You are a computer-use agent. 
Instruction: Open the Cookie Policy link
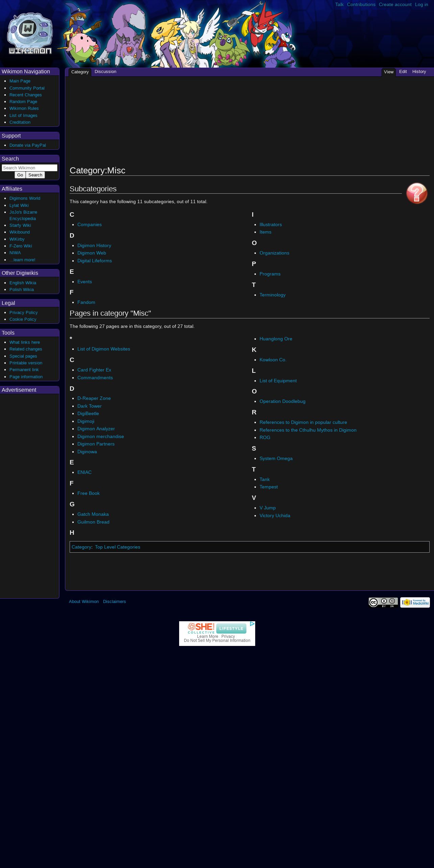point(23,319)
